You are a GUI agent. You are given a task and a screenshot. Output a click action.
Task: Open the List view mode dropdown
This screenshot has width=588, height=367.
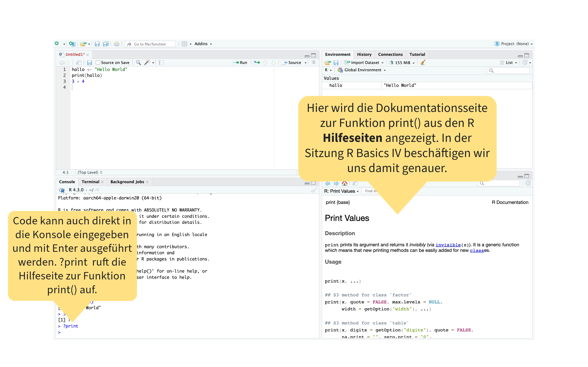coord(509,63)
